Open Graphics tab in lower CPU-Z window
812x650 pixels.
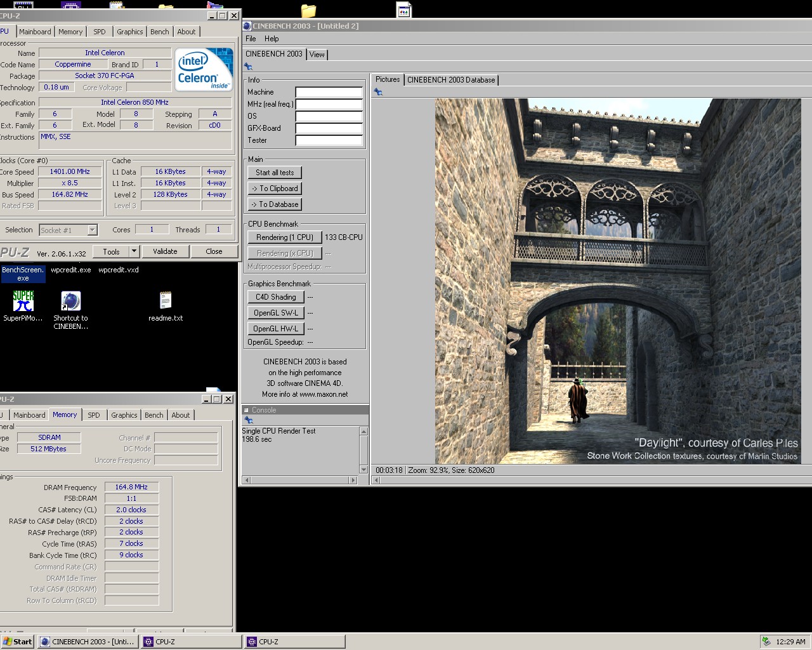click(x=124, y=415)
